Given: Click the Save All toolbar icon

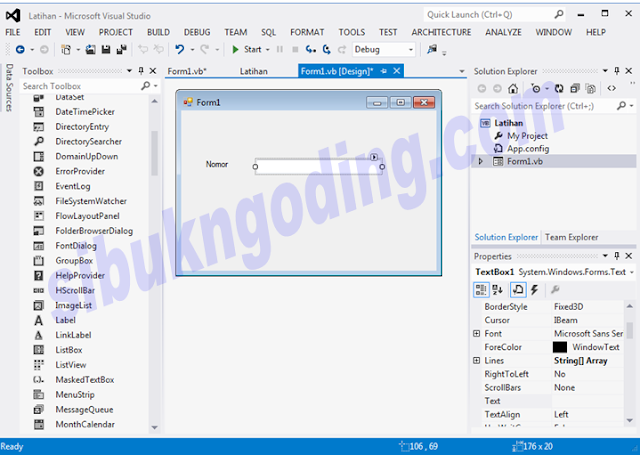Looking at the screenshot, I should pos(121,50).
